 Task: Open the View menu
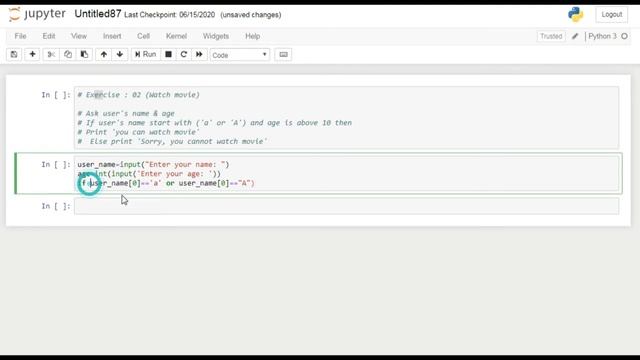click(x=79, y=36)
